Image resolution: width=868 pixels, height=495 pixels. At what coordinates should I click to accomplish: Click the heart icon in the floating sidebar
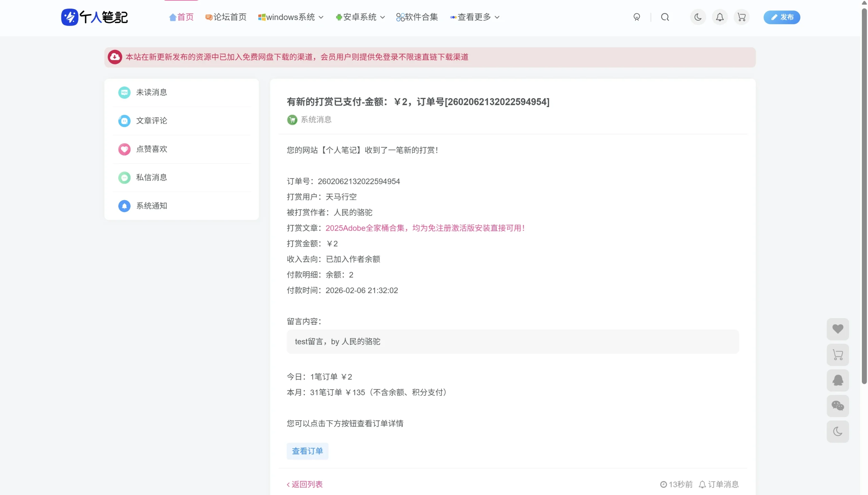[838, 329]
